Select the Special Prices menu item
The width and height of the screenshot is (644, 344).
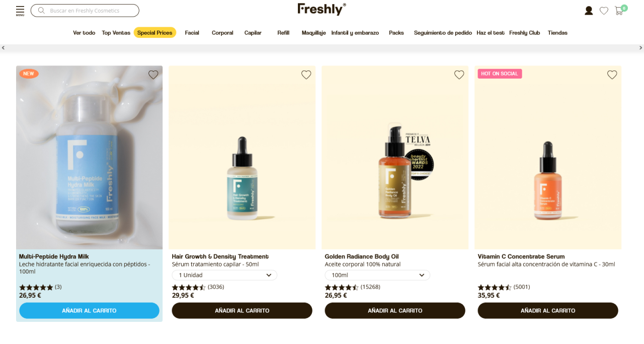pos(154,33)
